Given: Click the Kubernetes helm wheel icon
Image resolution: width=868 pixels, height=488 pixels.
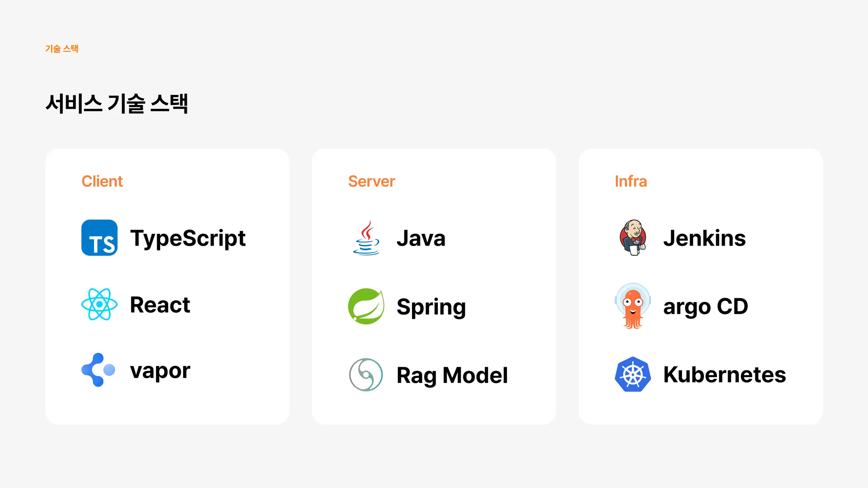Looking at the screenshot, I should 633,374.
